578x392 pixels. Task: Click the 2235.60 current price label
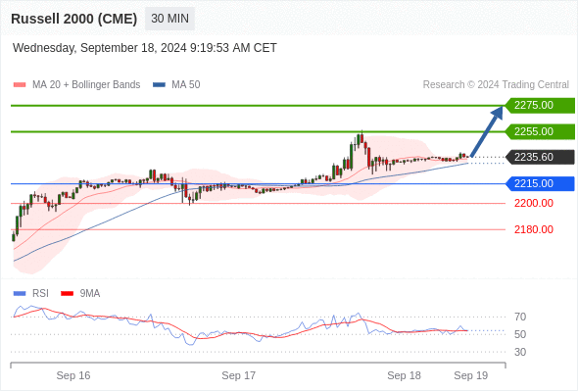pyautogui.click(x=540, y=157)
